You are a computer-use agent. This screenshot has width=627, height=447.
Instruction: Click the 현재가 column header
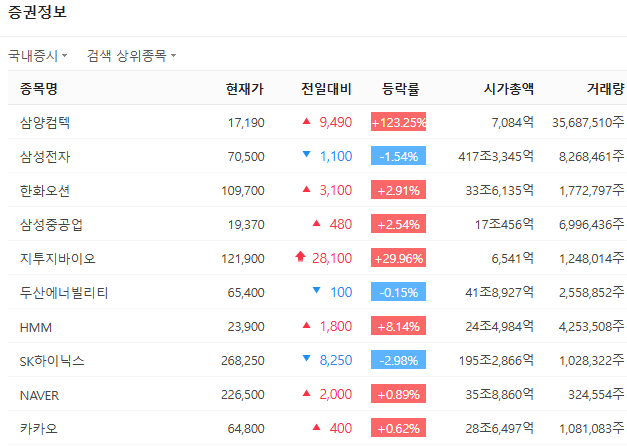[245, 88]
